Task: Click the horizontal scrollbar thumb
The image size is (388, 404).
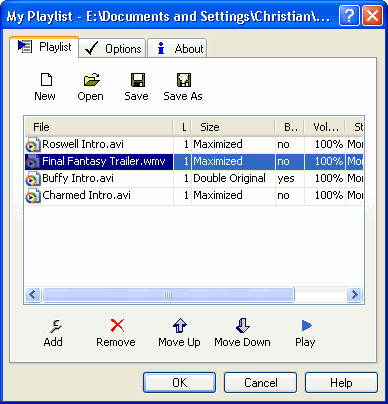Action: tap(168, 295)
